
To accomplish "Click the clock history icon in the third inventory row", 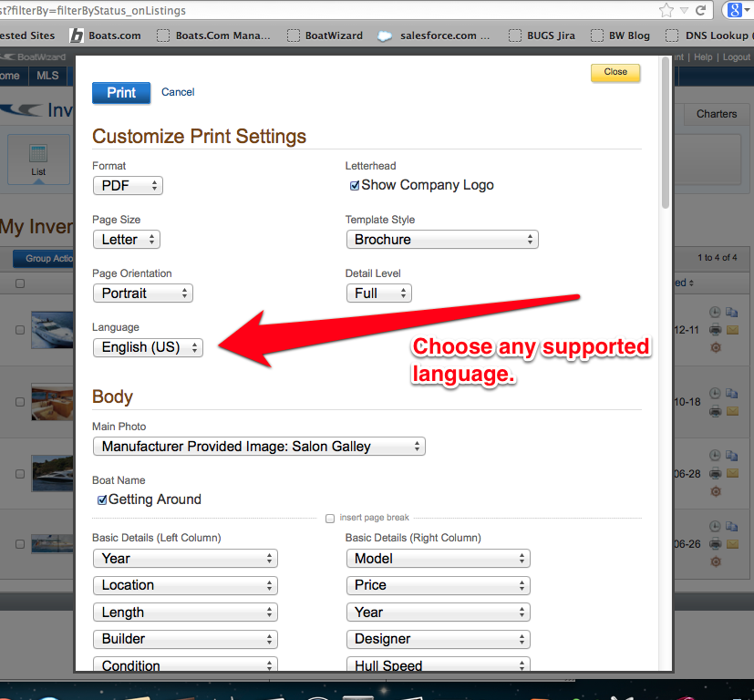I will (x=716, y=456).
